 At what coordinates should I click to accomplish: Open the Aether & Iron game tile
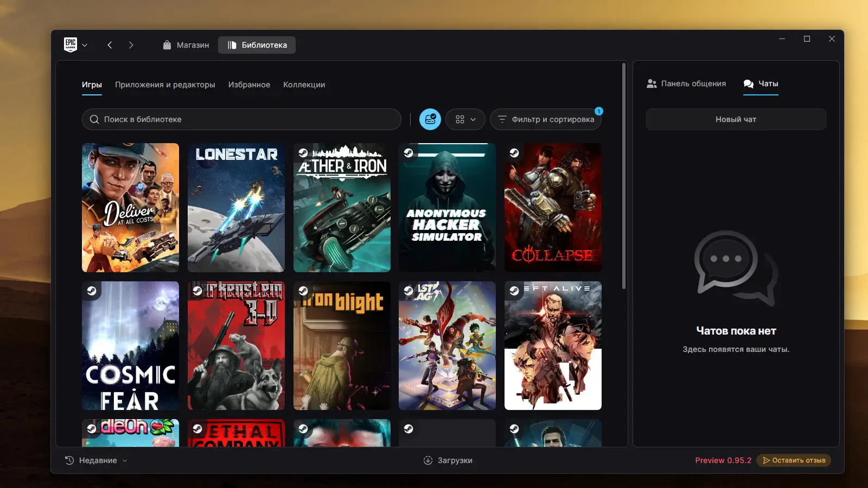[342, 208]
